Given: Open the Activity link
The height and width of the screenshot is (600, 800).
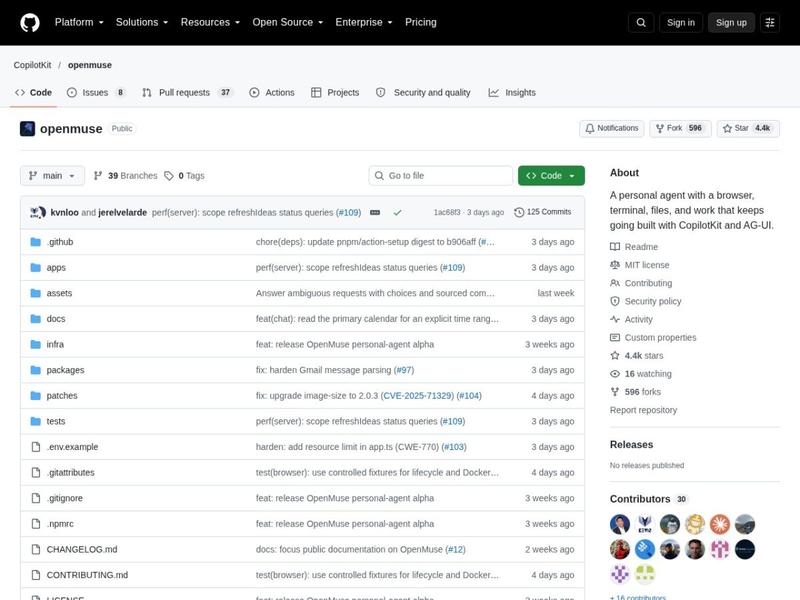Looking at the screenshot, I should [632, 319].
